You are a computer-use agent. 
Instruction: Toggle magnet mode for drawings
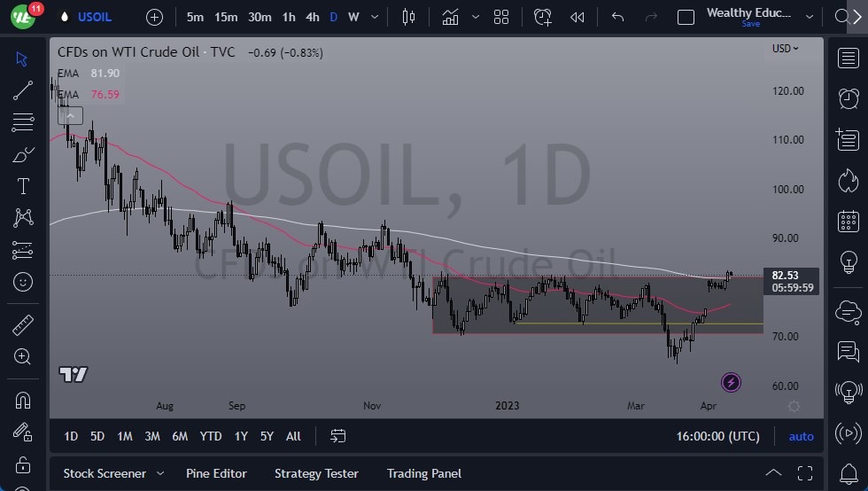tap(23, 400)
